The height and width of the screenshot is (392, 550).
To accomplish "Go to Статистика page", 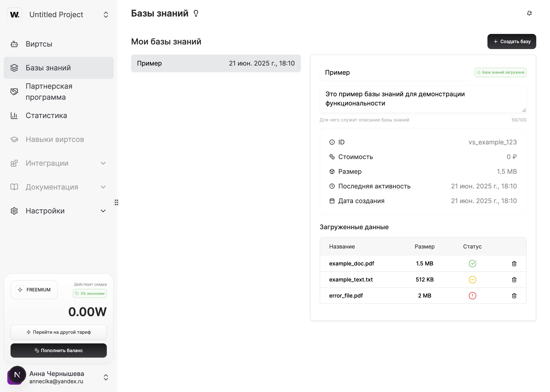I will [59, 116].
